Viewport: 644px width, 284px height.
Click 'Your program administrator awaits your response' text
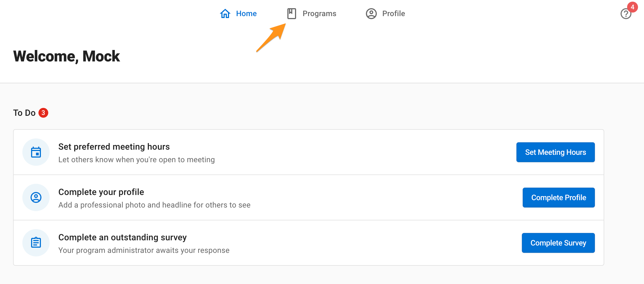(144, 250)
